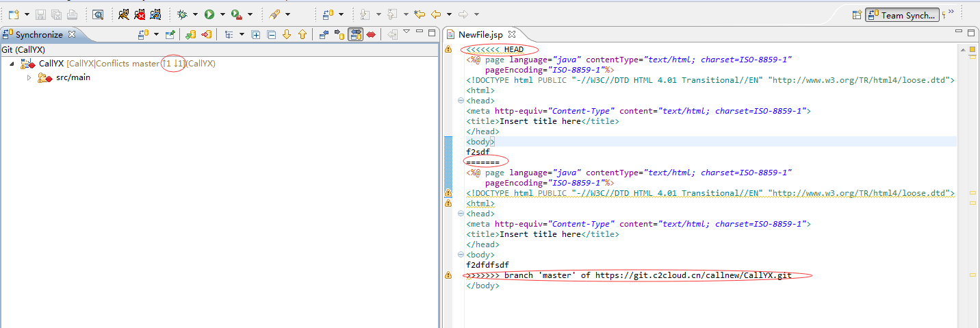Screen dimensions: 980x328
Task: Click the Save disk icon
Action: pos(41,14)
